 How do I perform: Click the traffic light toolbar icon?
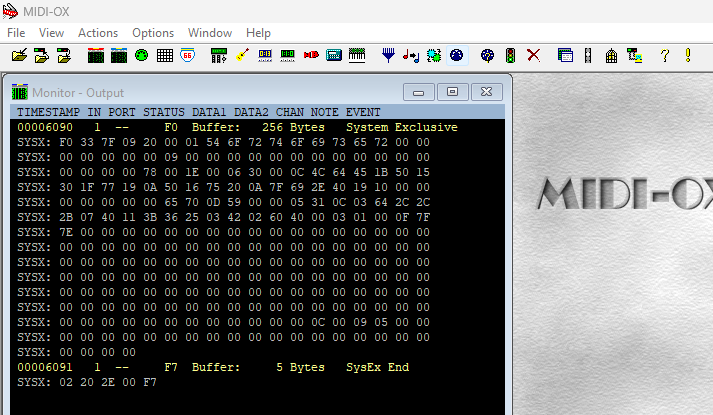(x=510, y=56)
